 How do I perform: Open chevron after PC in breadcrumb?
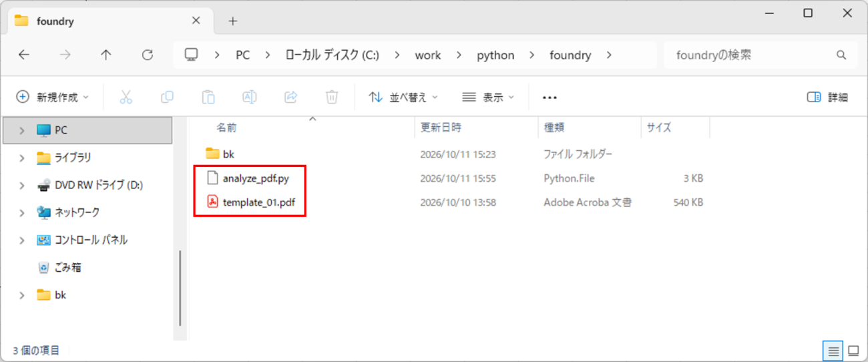coord(268,55)
